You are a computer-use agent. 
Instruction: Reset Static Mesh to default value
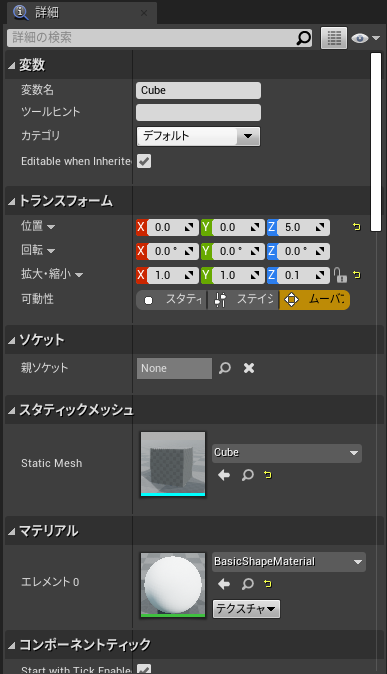point(268,475)
